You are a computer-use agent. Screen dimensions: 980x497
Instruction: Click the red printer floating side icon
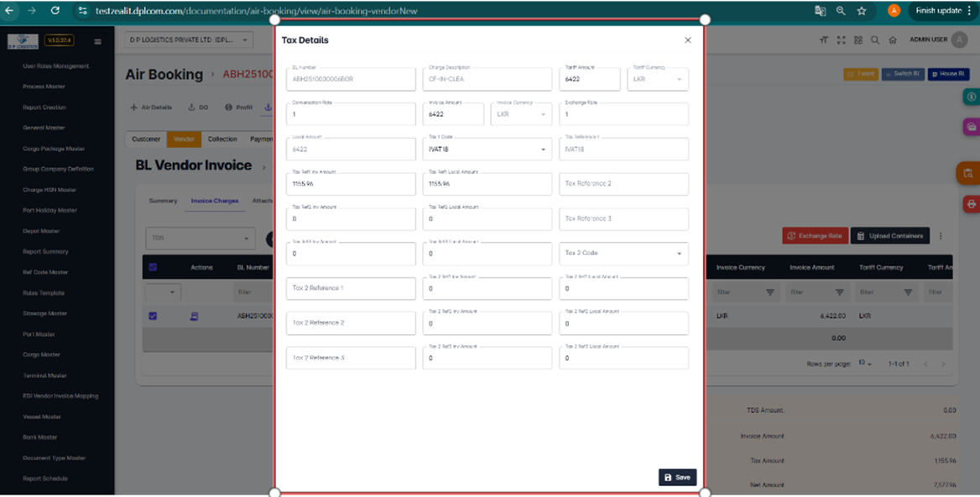(x=971, y=204)
